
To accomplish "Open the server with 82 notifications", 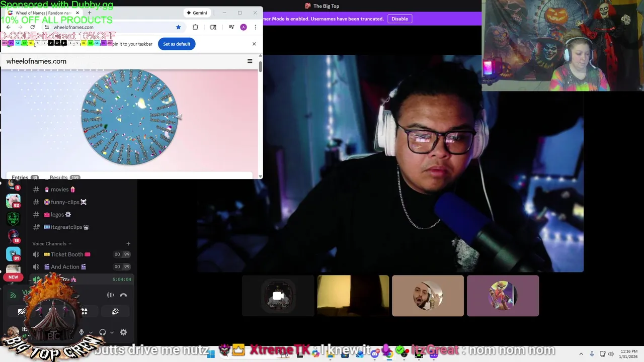I will pyautogui.click(x=13, y=201).
